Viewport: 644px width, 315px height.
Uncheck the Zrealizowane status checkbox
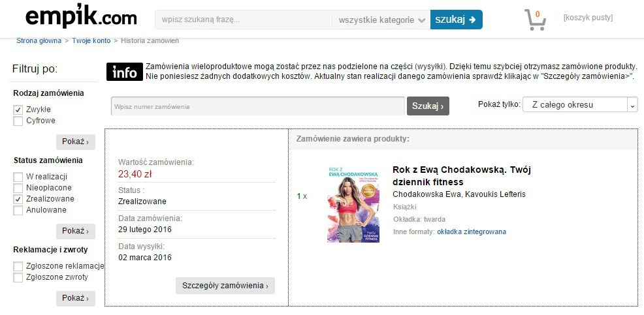pos(18,200)
